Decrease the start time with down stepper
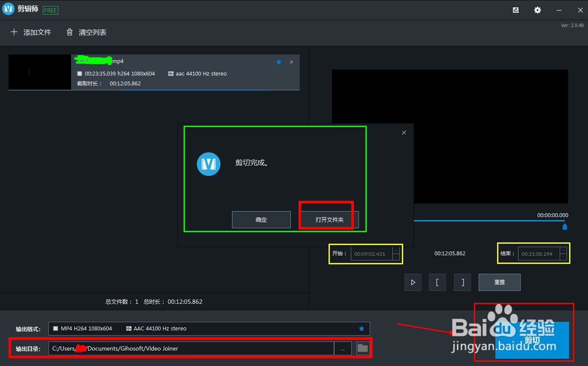This screenshot has width=588, height=366. pos(396,257)
